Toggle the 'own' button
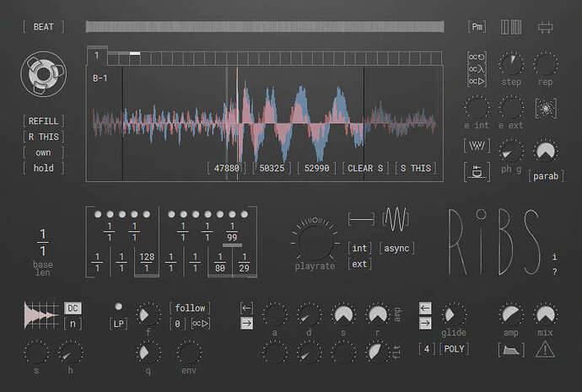This screenshot has width=582, height=392. tap(43, 153)
